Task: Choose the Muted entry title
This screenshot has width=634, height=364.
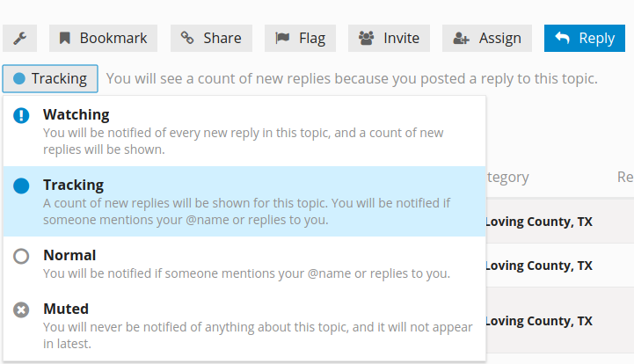Action: pyautogui.click(x=66, y=309)
